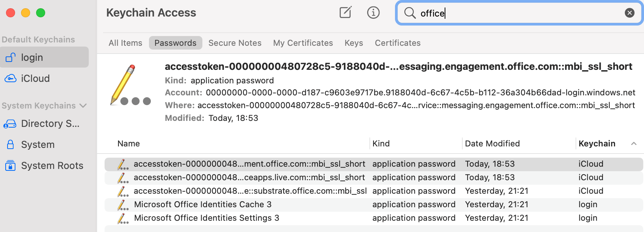Select the System keychain lock item
The width and height of the screenshot is (644, 232).
pyautogui.click(x=38, y=145)
